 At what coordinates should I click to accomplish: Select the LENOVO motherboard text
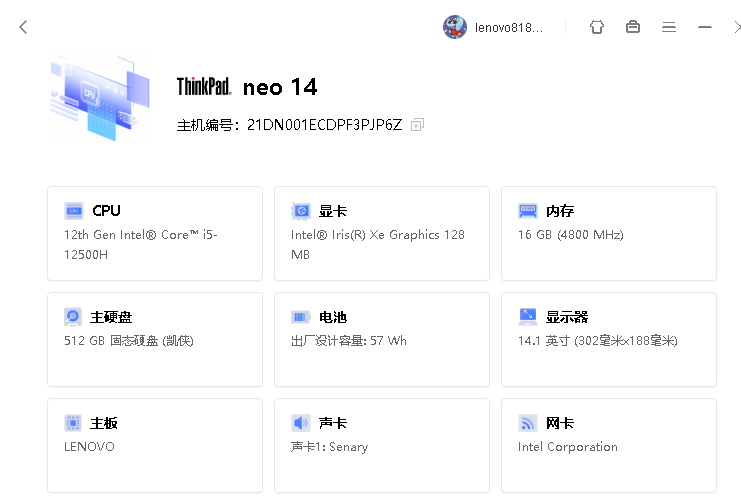89,446
